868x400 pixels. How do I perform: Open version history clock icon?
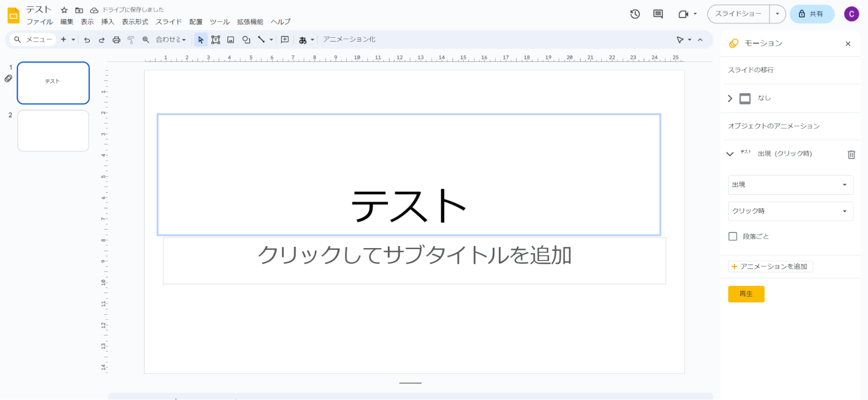coord(635,14)
